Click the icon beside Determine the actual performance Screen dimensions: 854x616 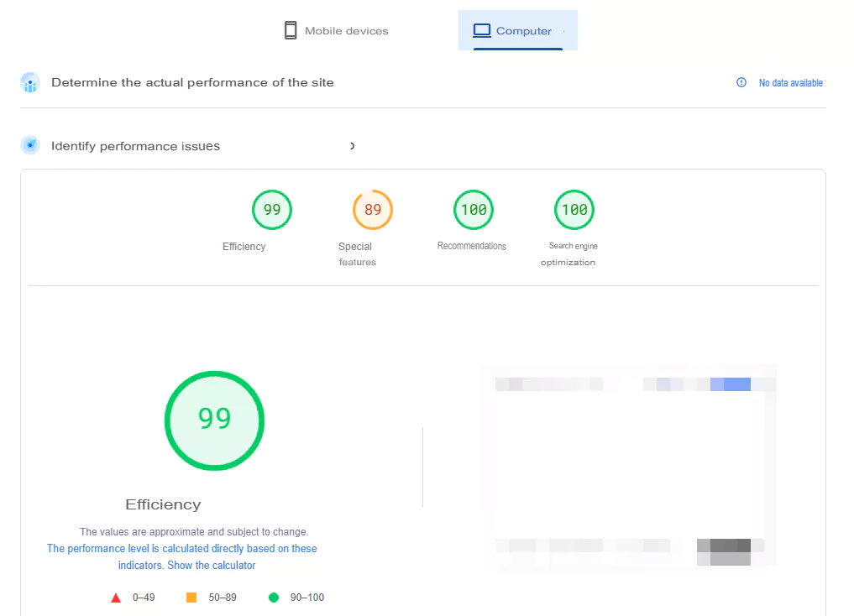pyautogui.click(x=30, y=83)
